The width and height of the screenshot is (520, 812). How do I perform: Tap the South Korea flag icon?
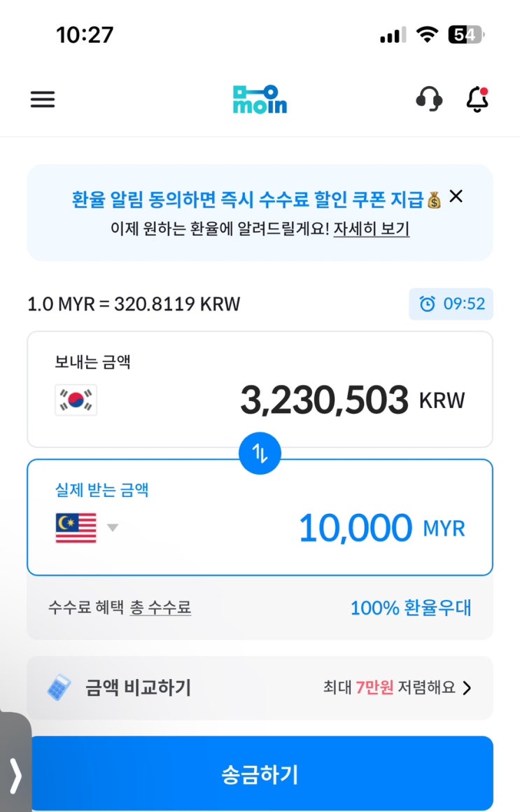pyautogui.click(x=76, y=400)
